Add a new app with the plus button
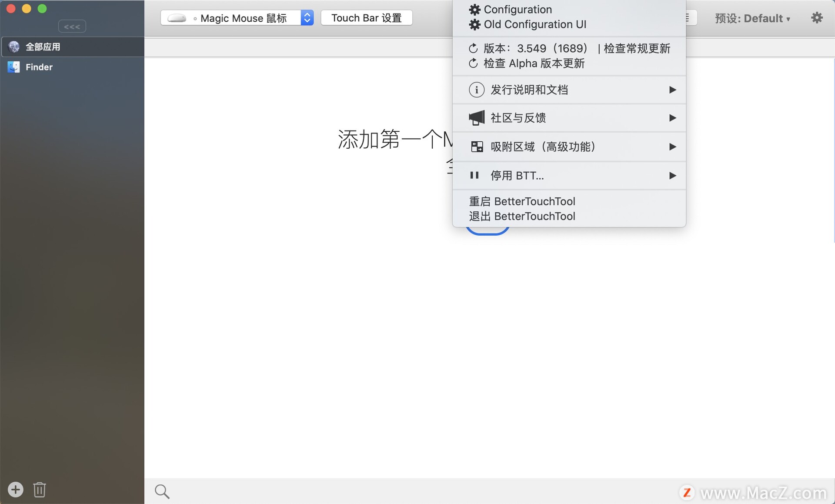 click(x=16, y=490)
